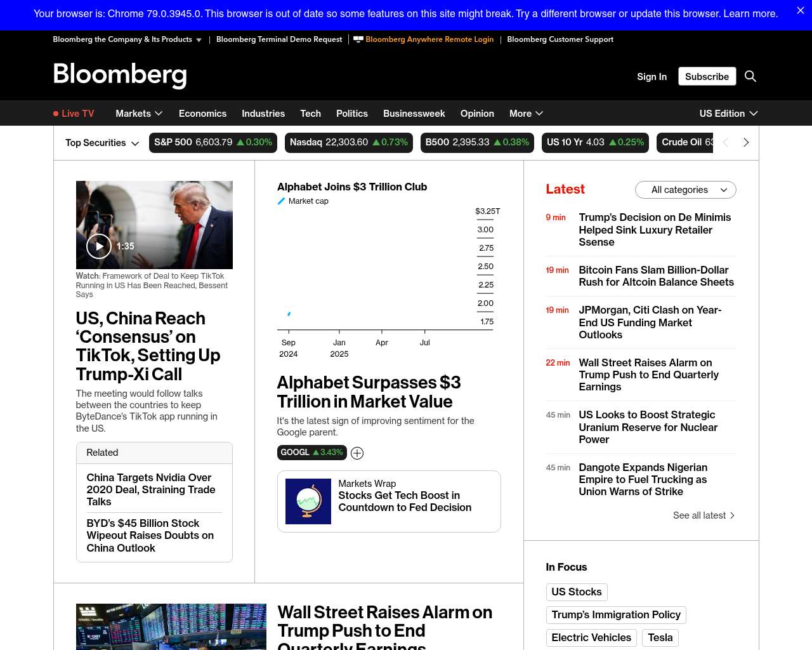The image size is (812, 650).
Task: Click the ticker previous arrow
Action: 726,143
